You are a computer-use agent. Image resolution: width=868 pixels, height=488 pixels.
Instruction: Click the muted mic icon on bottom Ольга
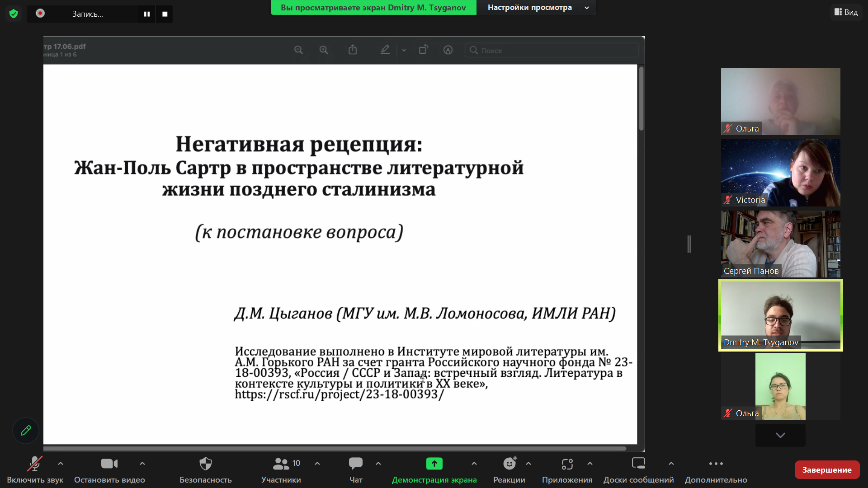(728, 413)
